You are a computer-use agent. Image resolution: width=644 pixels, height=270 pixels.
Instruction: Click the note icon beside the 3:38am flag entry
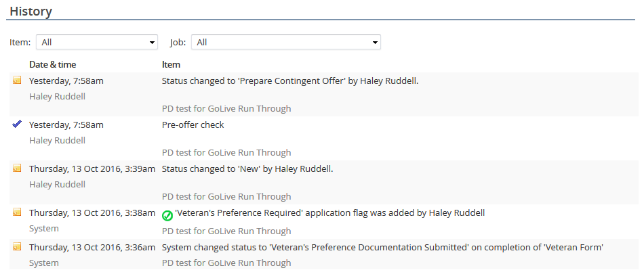[17, 212]
